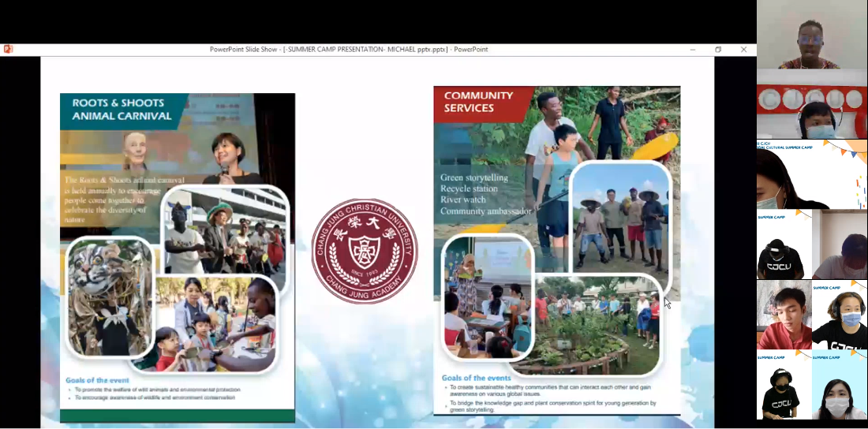Click the leopard cat costume photo
This screenshot has width=868, height=429.
coord(107,297)
